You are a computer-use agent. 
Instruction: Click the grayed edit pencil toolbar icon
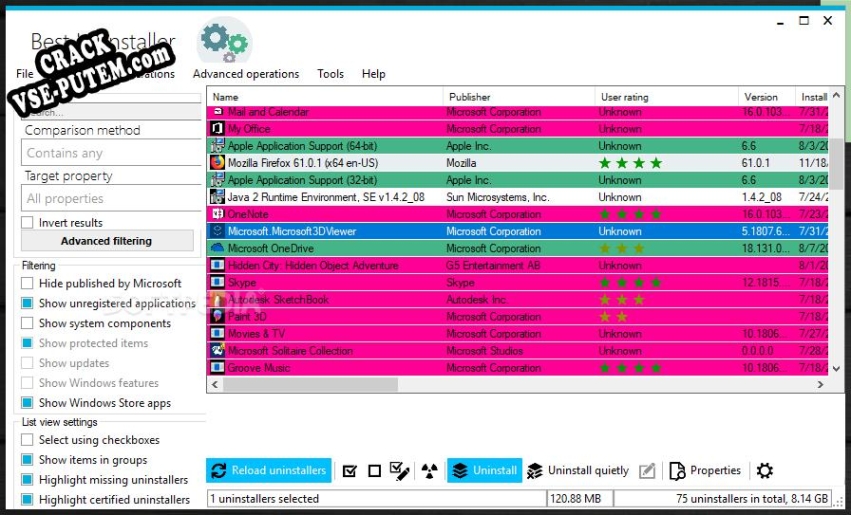(647, 471)
